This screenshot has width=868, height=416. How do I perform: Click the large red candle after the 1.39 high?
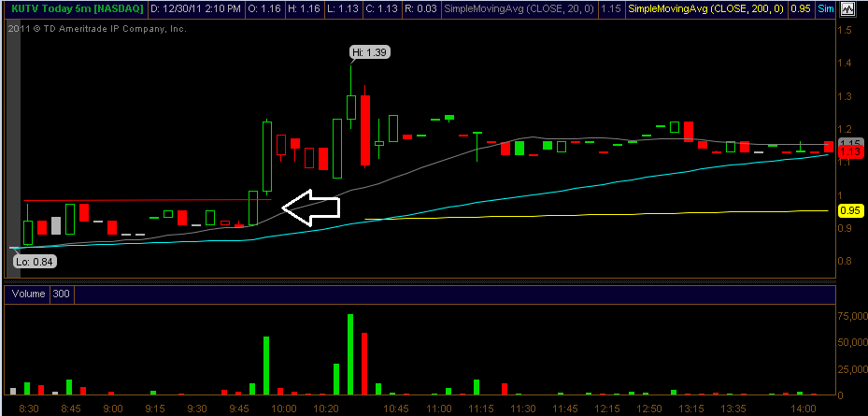pyautogui.click(x=364, y=130)
